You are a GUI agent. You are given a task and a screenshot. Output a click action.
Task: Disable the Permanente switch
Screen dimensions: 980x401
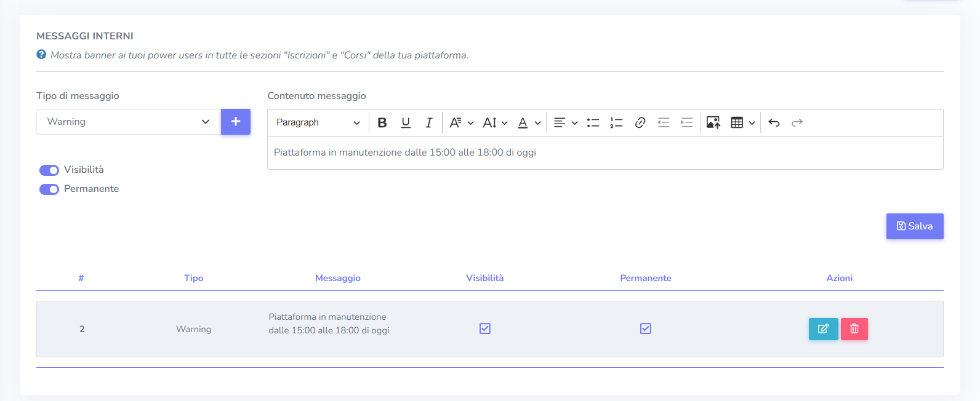(x=49, y=189)
